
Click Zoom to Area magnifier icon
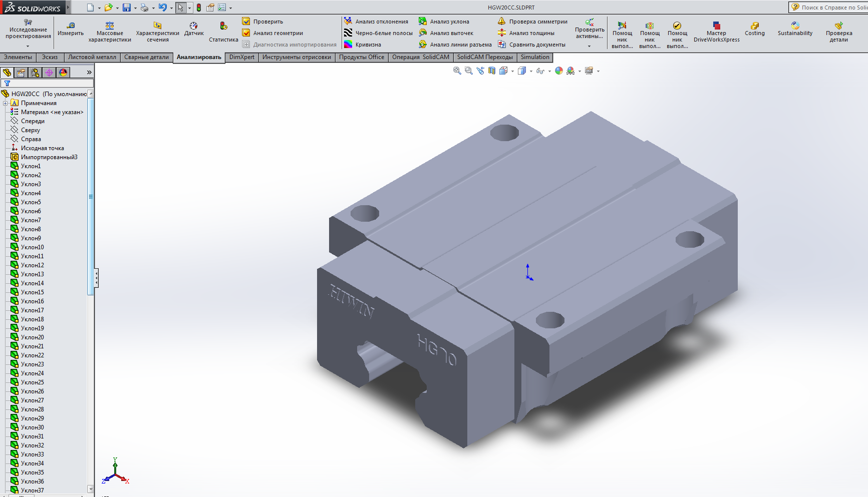pos(468,71)
